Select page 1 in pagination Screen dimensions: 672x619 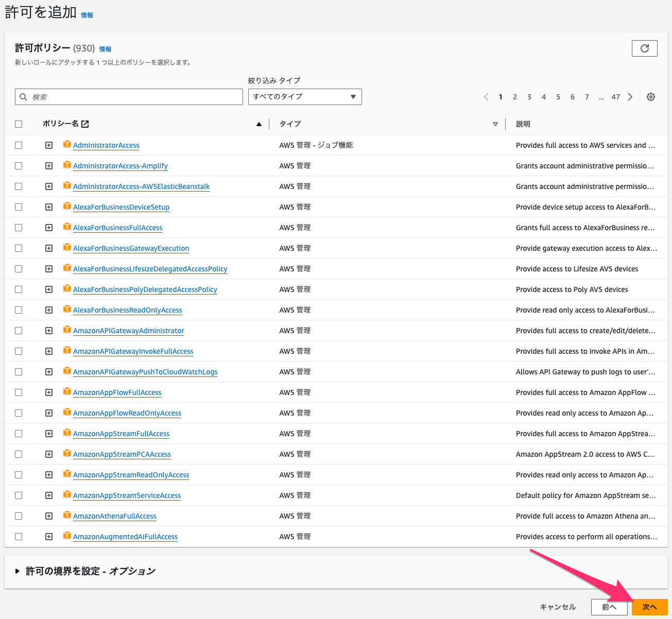[501, 97]
